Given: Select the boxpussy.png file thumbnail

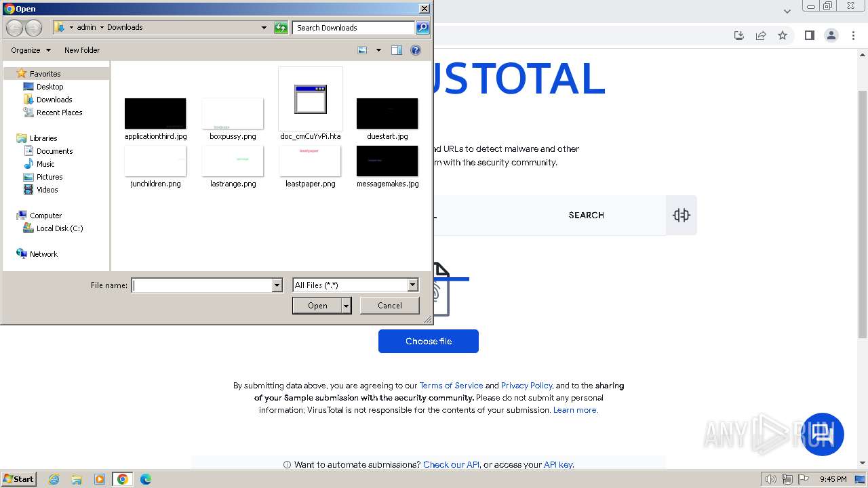Looking at the screenshot, I should (x=233, y=114).
